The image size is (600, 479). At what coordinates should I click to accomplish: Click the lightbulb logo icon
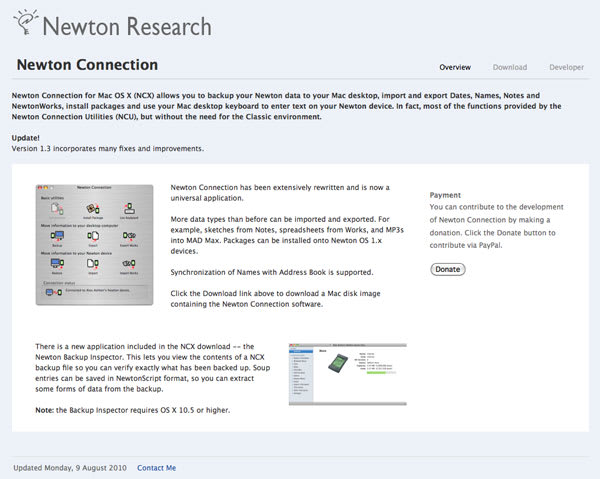coord(26,22)
